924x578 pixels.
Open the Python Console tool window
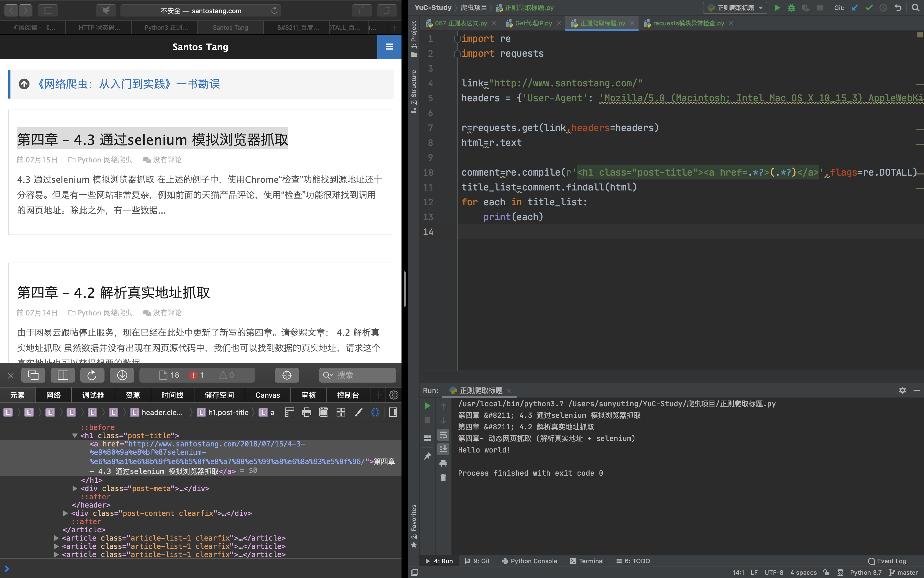pos(530,561)
